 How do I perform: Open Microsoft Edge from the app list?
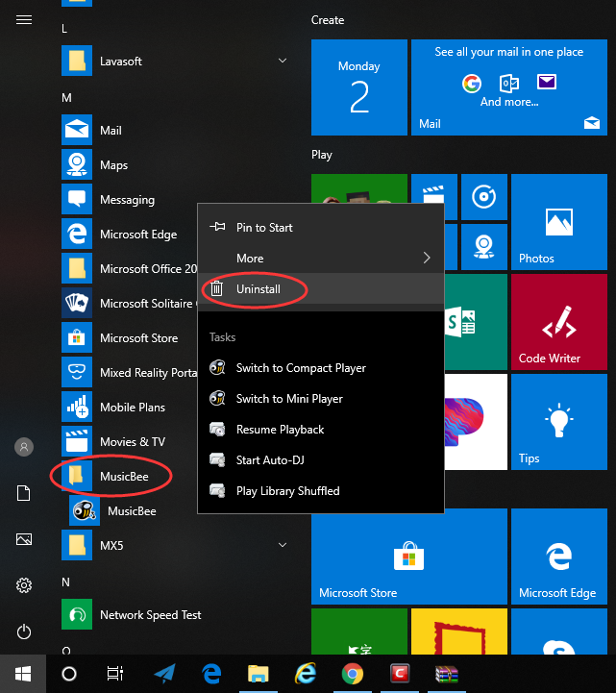coord(129,234)
